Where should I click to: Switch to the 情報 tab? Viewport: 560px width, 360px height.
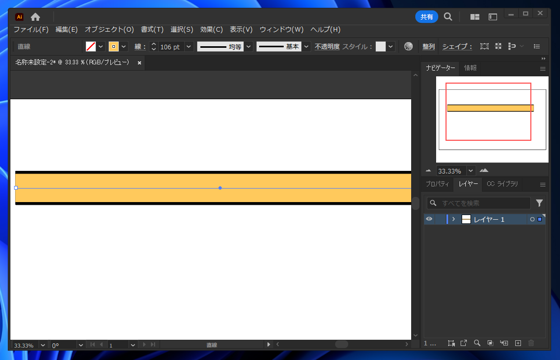[470, 68]
